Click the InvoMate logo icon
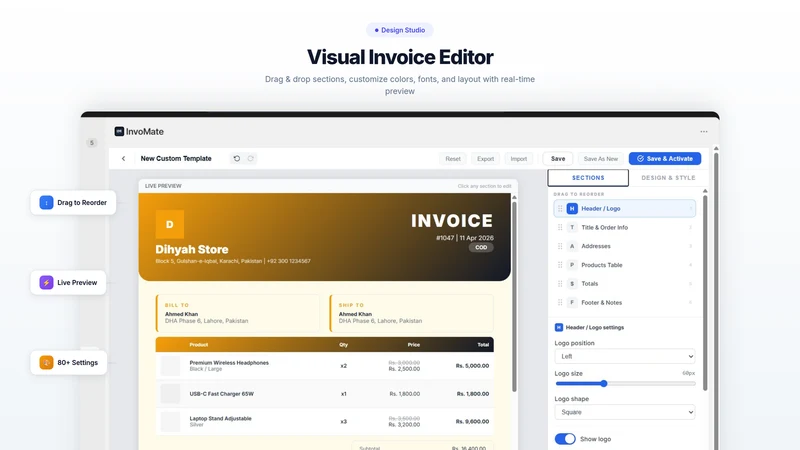This screenshot has width=800, height=450. point(119,131)
